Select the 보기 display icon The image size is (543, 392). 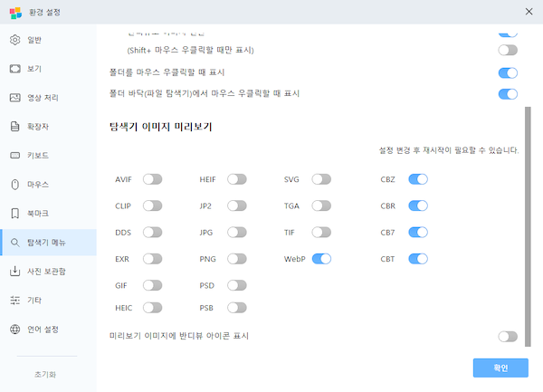[14, 69]
